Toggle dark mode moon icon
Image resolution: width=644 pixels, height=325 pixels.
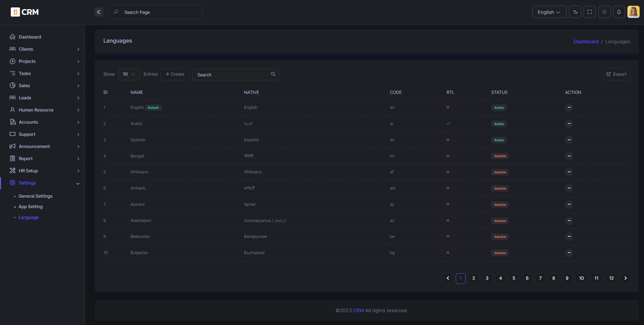click(x=575, y=12)
